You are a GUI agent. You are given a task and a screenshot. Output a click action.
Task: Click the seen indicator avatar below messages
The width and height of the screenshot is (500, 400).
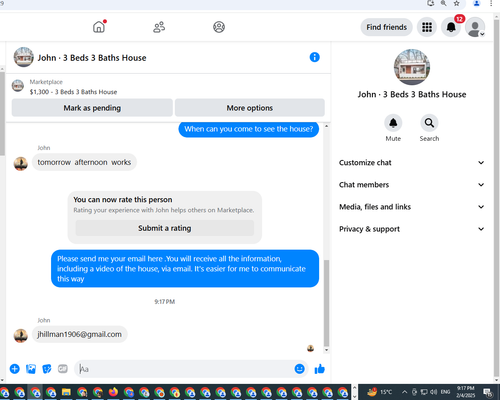pyautogui.click(x=310, y=349)
